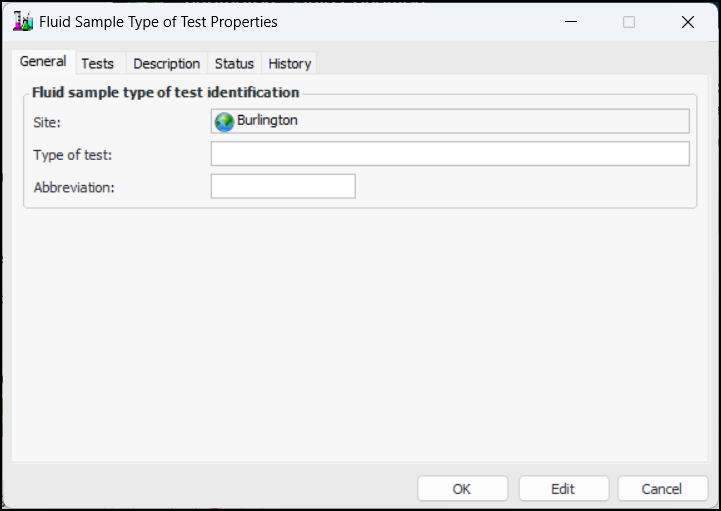Go to the Description tab

pyautogui.click(x=167, y=63)
